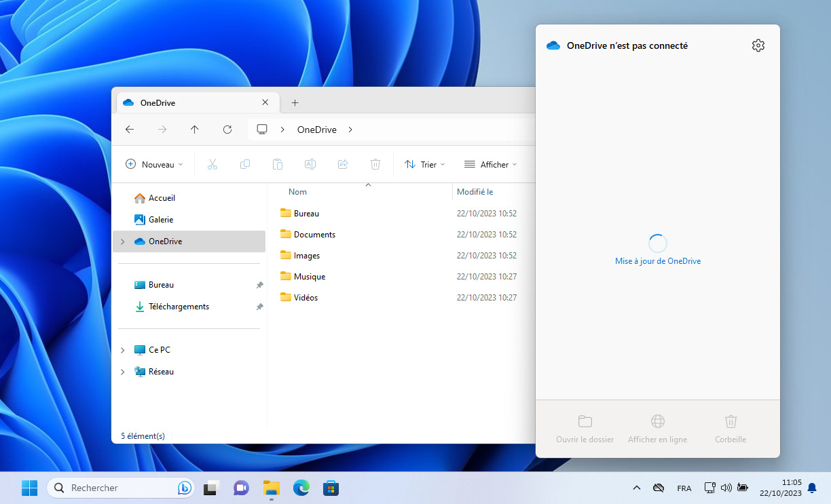This screenshot has height=504, width=831.
Task: Show hidden system tray icons
Action: coord(636,488)
